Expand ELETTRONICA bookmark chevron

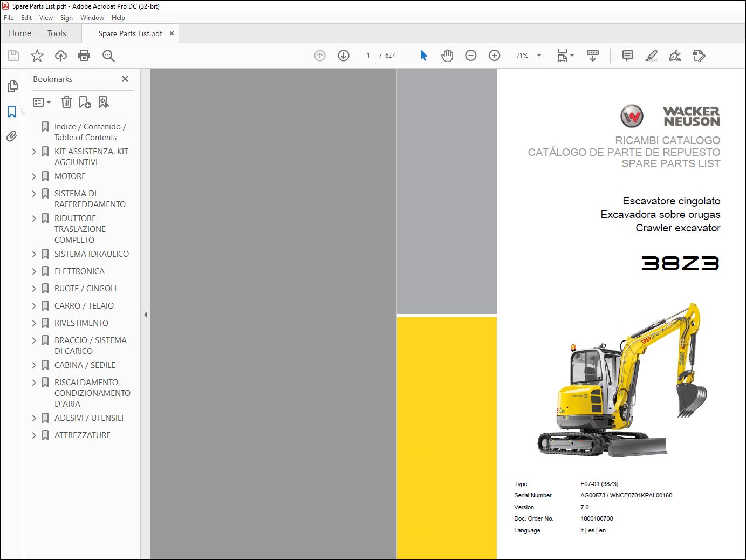coord(34,271)
